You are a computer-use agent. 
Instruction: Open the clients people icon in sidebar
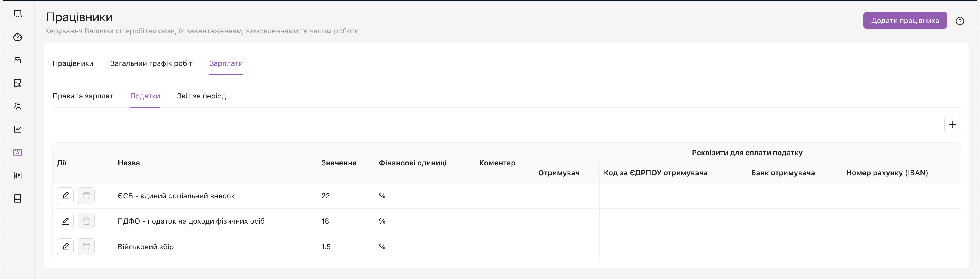coord(17,106)
